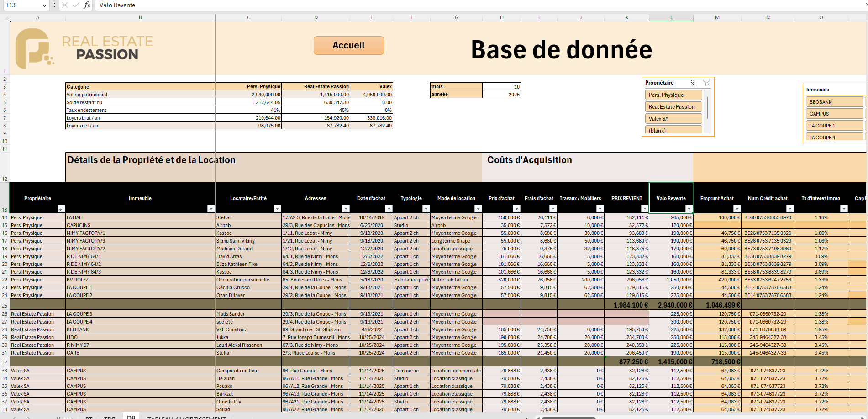The width and height of the screenshot is (868, 419).
Task: Click the 'David Arras' tenant cell
Action: pos(248,256)
